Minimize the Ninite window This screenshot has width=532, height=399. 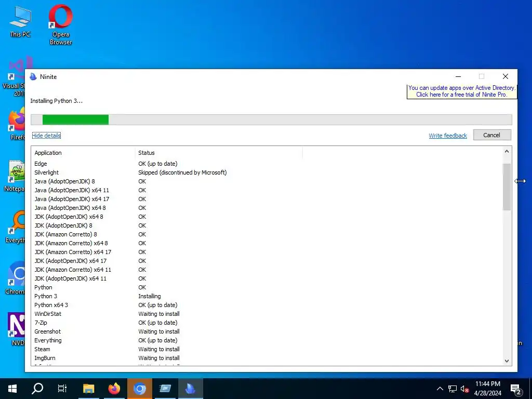pyautogui.click(x=458, y=77)
